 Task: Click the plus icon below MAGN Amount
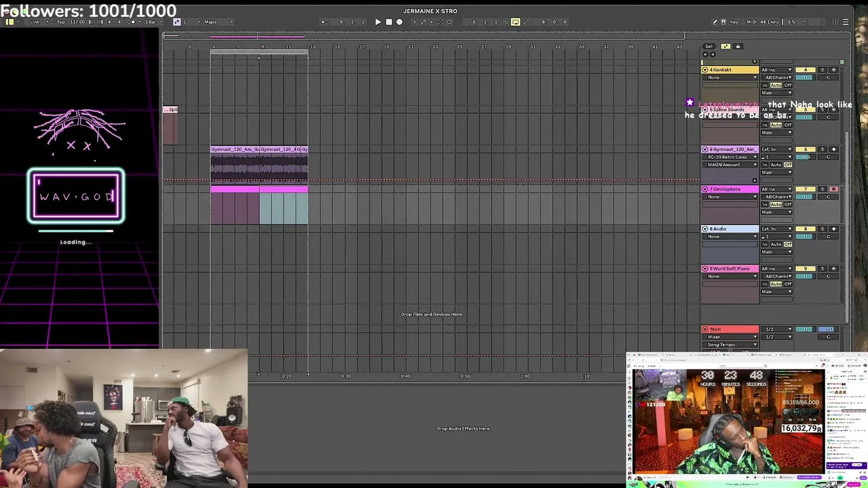pos(755,181)
